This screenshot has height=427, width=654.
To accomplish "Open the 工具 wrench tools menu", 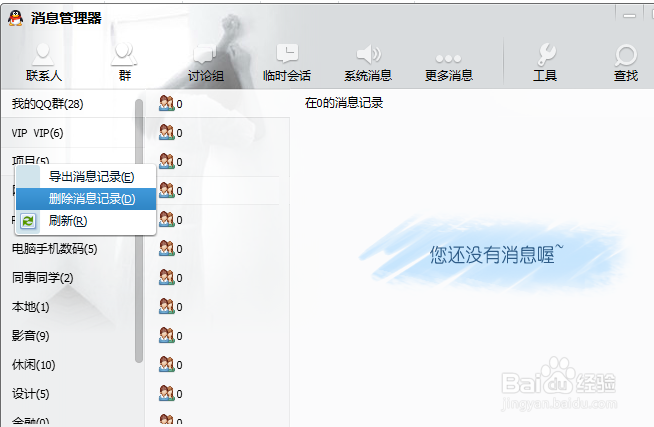I will pos(545,63).
